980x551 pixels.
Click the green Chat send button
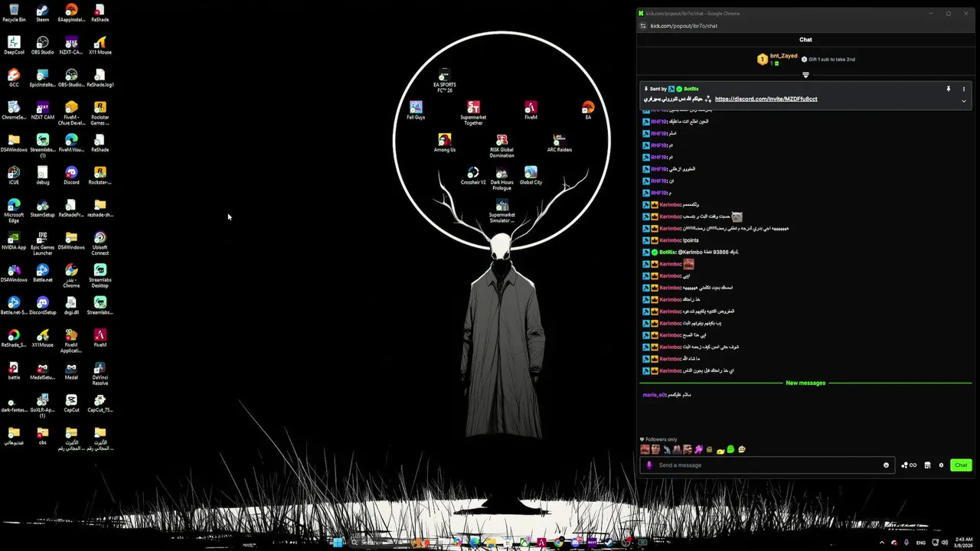[961, 465]
